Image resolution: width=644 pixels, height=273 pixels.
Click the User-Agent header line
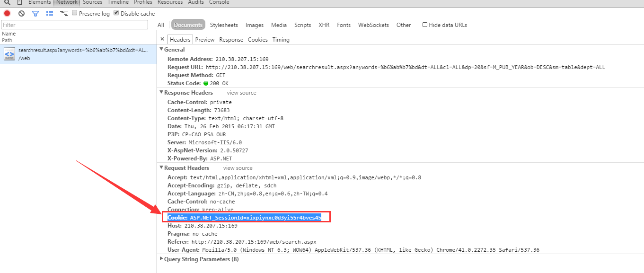point(353,250)
